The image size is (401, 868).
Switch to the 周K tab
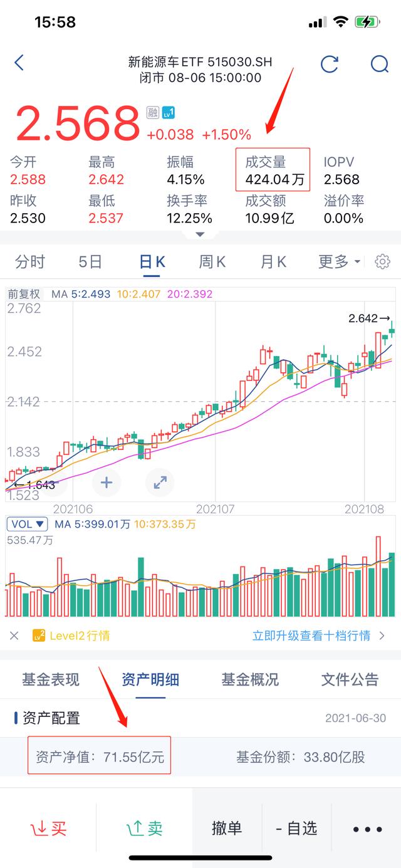coord(212,261)
